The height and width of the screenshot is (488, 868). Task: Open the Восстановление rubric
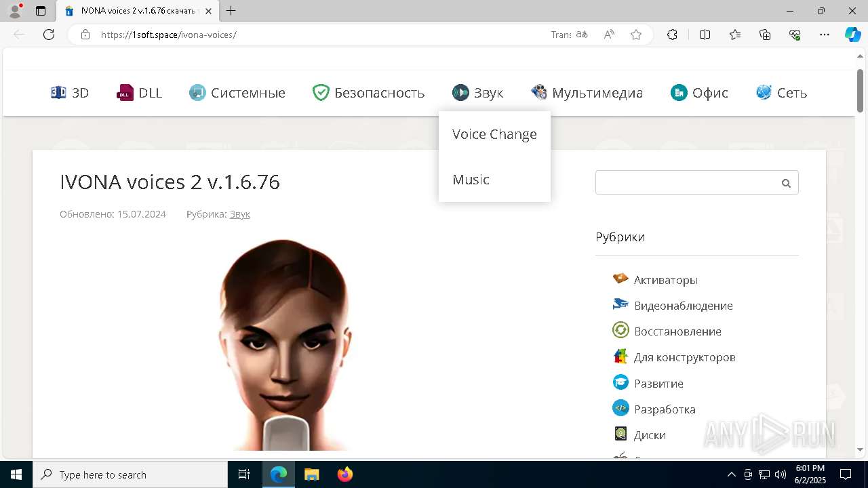pyautogui.click(x=677, y=331)
